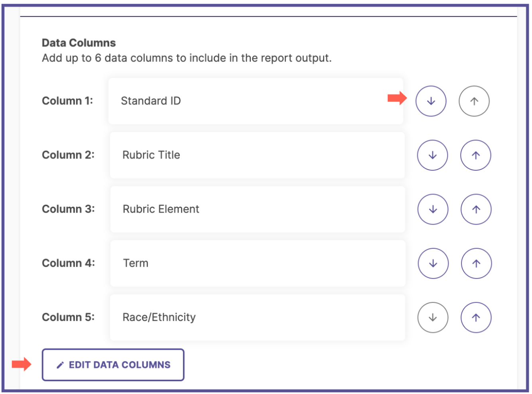Click the Data Columns heading
Screen dimensions: 532x394
coord(79,43)
